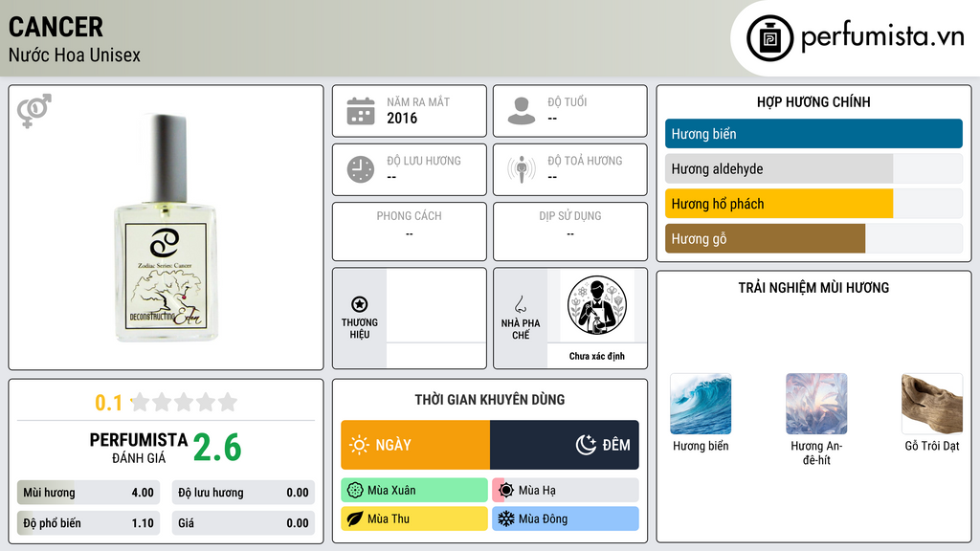Click the sillage icon beside Độ toả hương
Image resolution: width=980 pixels, height=551 pixels.
point(522,169)
